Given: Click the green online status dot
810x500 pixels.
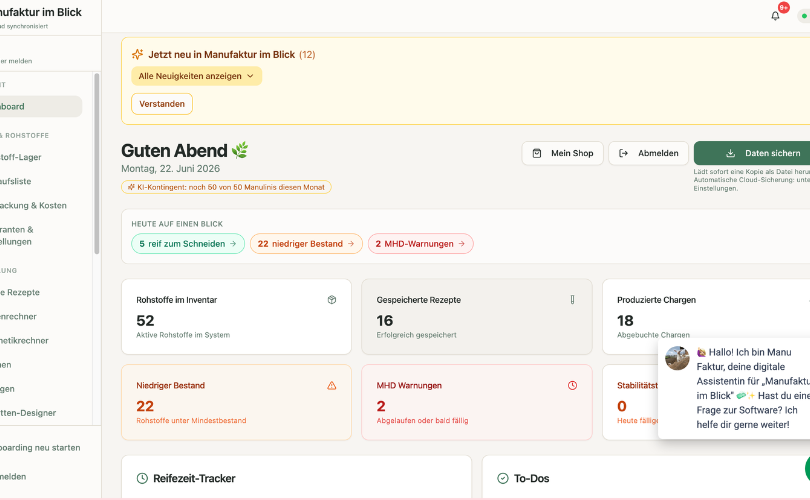Looking at the screenshot, I should (804, 16).
